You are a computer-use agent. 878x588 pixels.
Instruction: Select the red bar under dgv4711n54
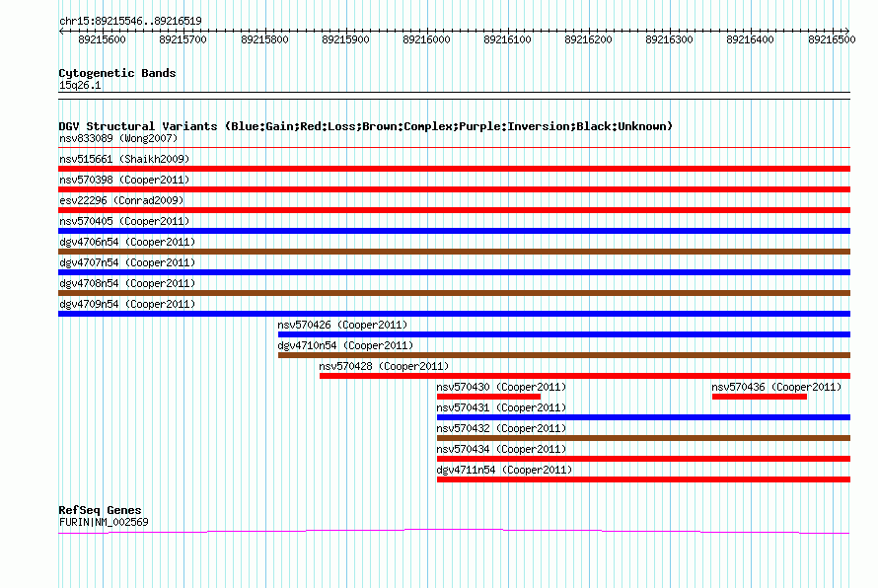point(643,479)
